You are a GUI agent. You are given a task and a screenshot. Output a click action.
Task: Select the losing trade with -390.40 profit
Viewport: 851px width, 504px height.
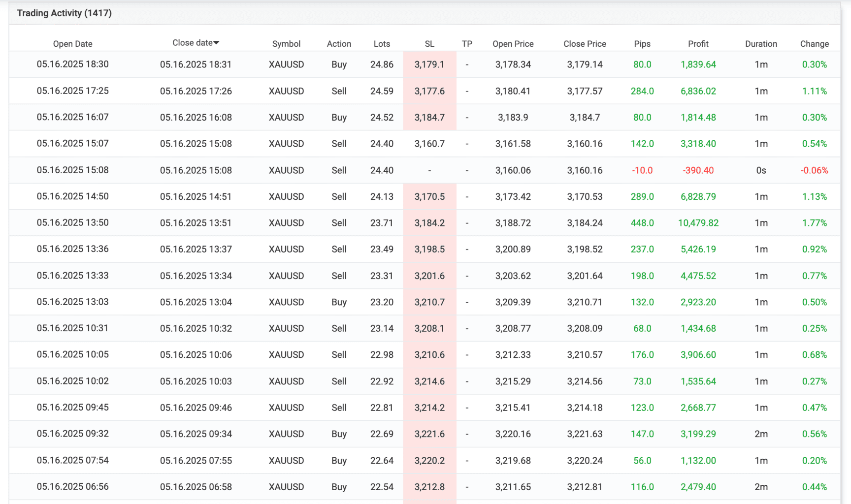(698, 170)
